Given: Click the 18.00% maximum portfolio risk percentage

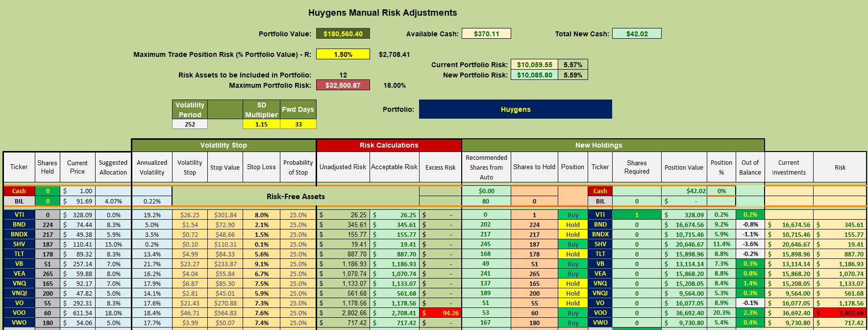Looking at the screenshot, I should click(394, 85).
